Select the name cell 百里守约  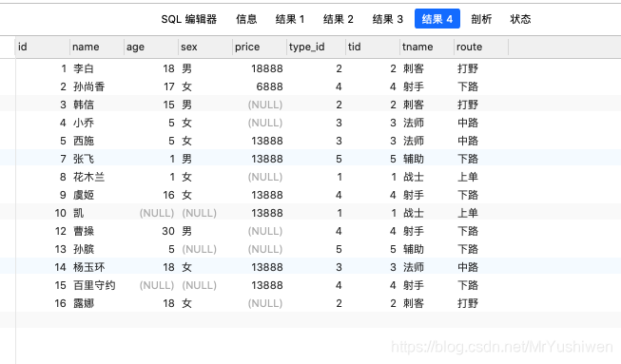[94, 285]
